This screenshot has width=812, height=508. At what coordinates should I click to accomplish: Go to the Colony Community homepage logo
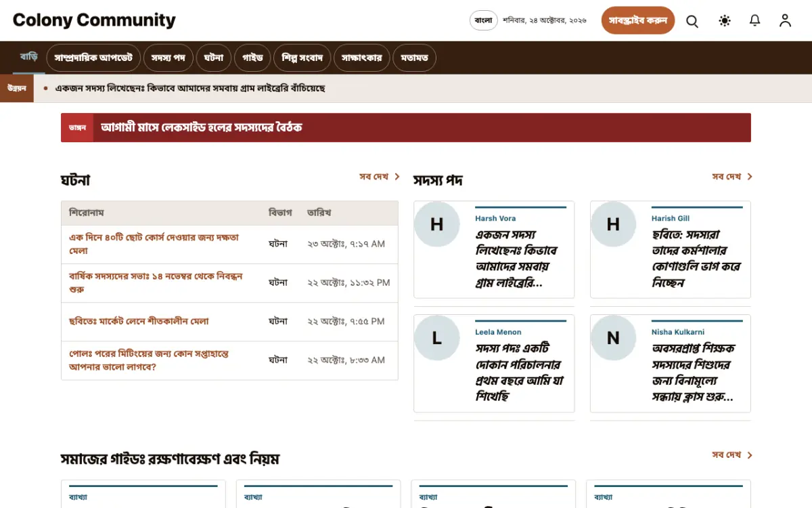point(94,20)
